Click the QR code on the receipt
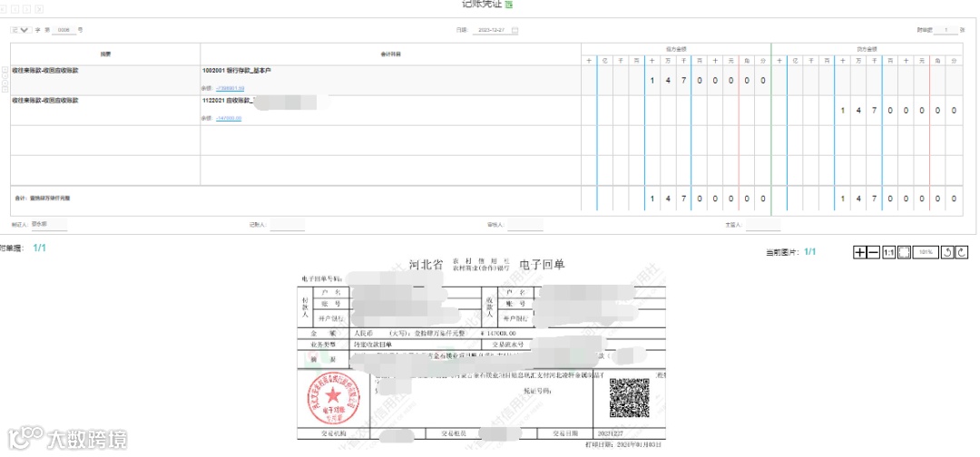980x457 pixels. 629,398
